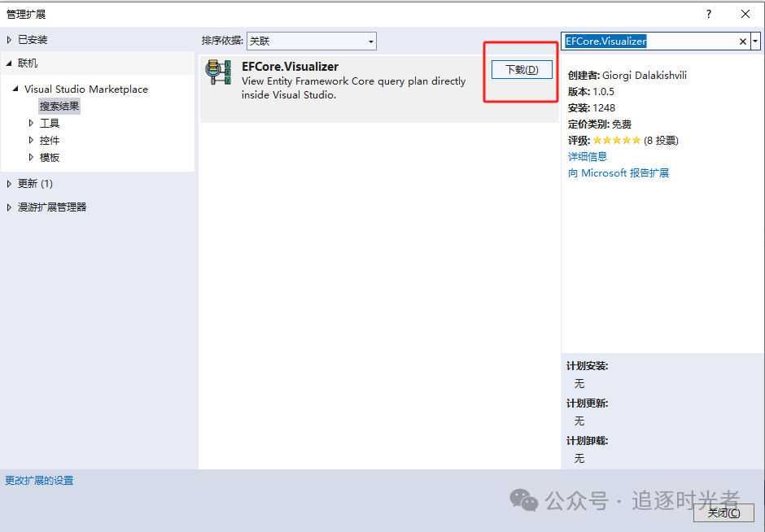This screenshot has width=765, height=532.
Task: Expand the 已安装 tree node
Action: pos(9,40)
